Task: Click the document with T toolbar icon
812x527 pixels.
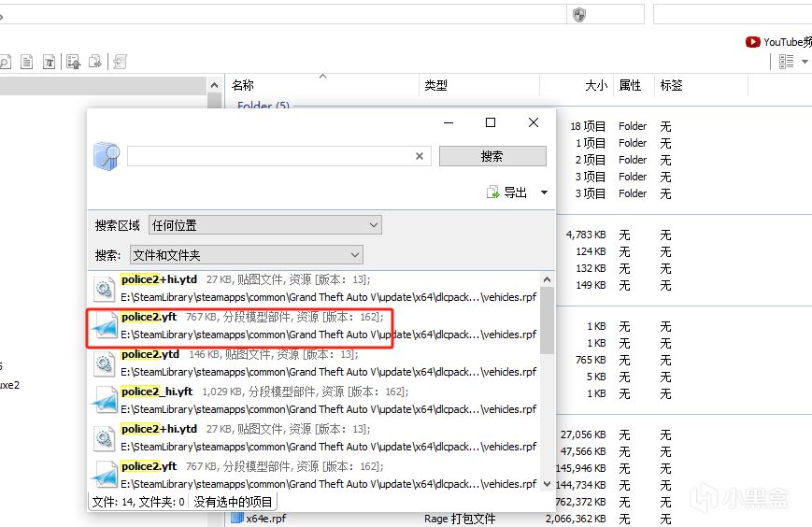Action: click(x=49, y=62)
